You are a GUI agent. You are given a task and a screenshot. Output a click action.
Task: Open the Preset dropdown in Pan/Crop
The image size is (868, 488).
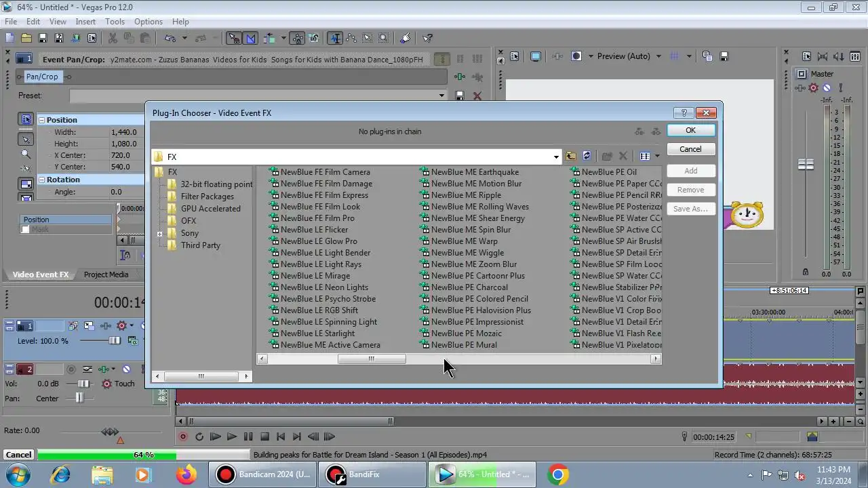tap(442, 96)
